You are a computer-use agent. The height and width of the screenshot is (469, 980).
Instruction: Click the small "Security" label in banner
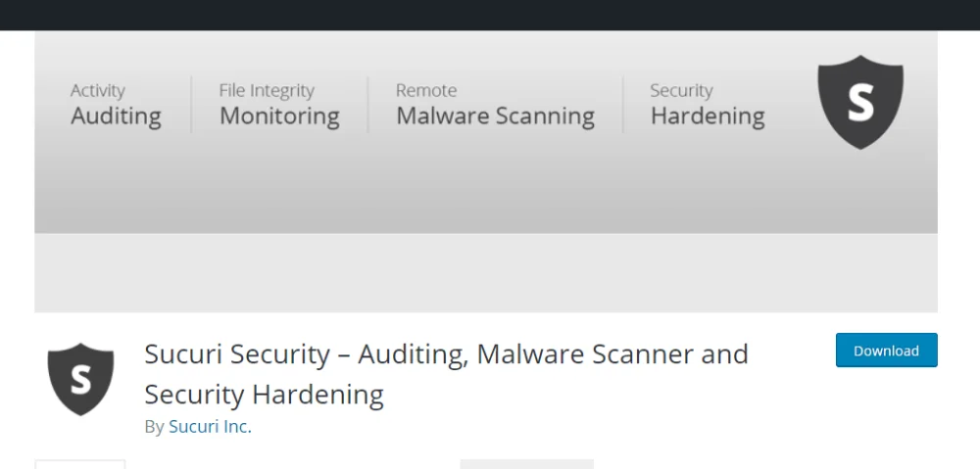[681, 91]
